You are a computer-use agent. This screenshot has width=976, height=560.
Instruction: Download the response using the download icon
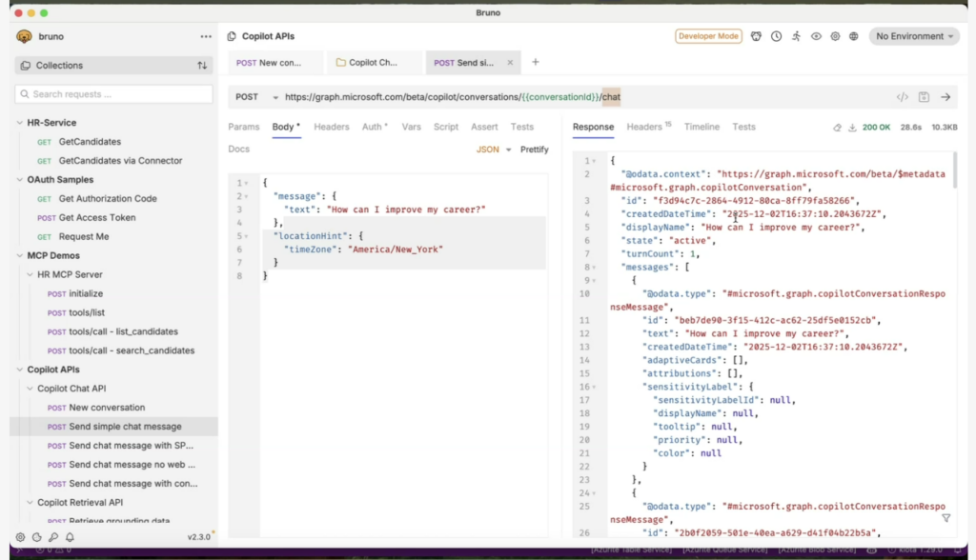pos(852,127)
